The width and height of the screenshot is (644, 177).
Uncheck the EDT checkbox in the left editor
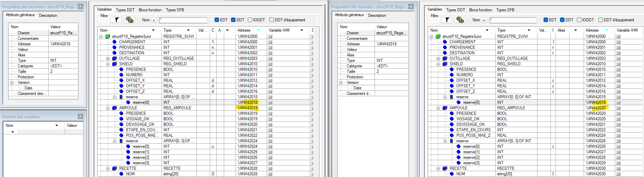[x=217, y=20]
